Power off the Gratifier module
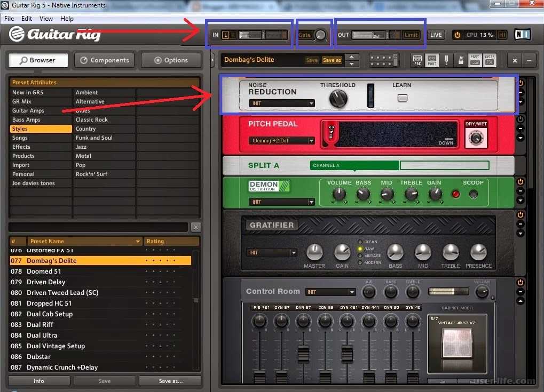Image resolution: width=544 pixels, height=392 pixels. coord(521,215)
